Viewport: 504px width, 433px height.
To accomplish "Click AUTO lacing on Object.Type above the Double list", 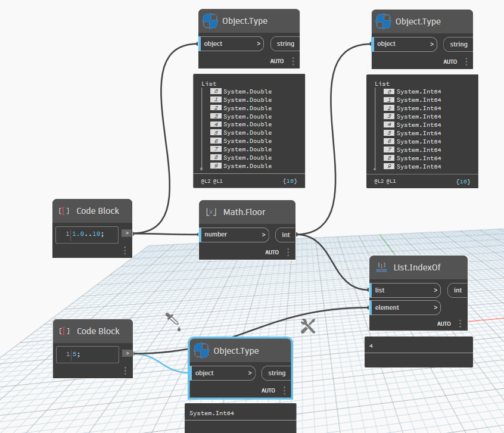I will click(277, 61).
